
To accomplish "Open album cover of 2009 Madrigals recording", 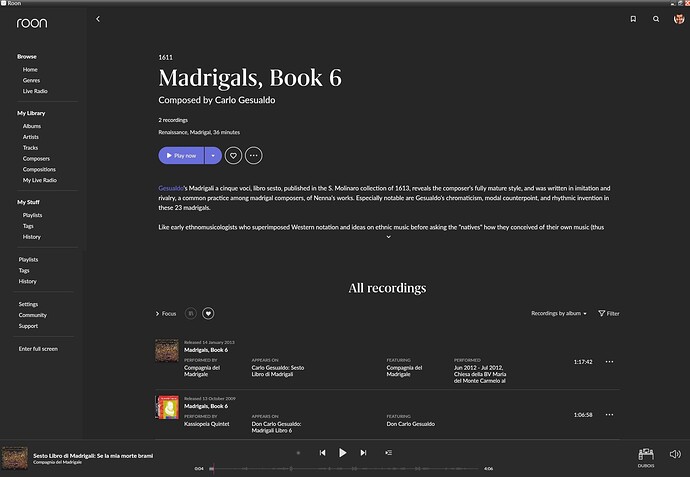I will pyautogui.click(x=167, y=407).
